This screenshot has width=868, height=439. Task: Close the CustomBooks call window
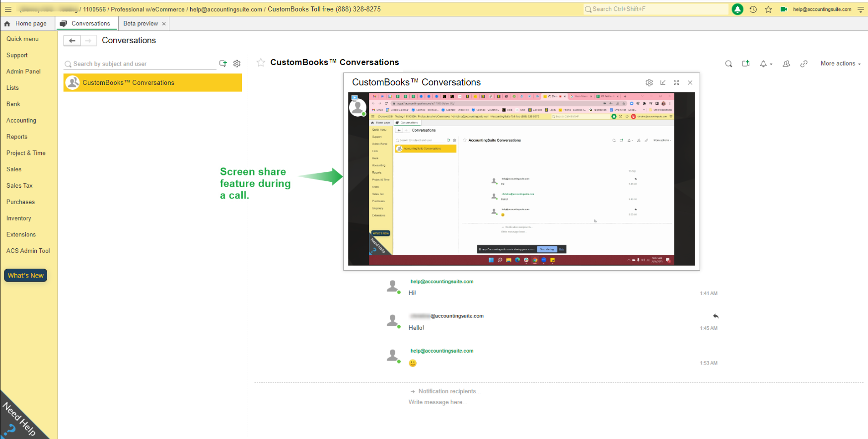click(x=690, y=82)
